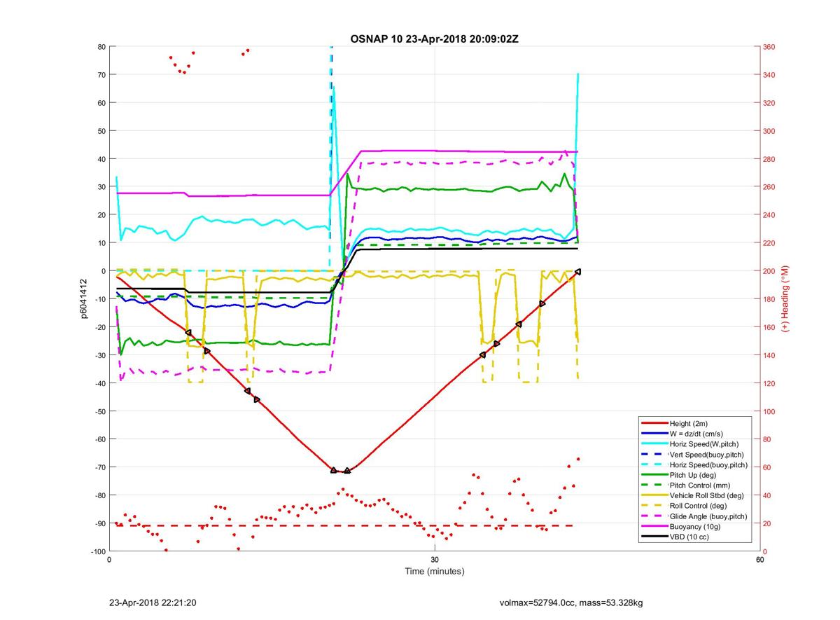This screenshot has height=620, width=840.
Task: Click the "Buoyancy (10g)" legend entry
Action: coord(694,526)
